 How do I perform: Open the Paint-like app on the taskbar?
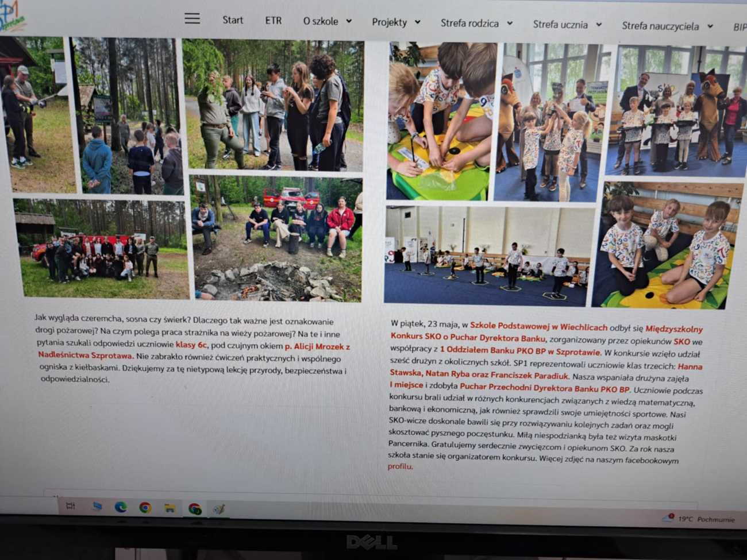[219, 509]
